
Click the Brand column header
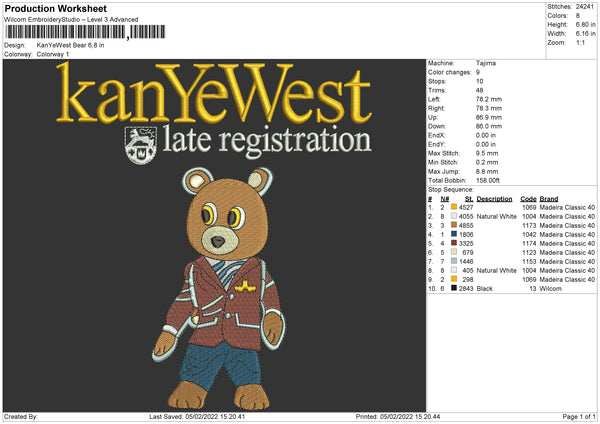549,199
